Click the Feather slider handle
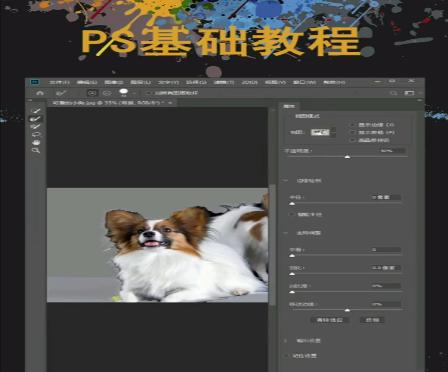448x372 pixels. 292,273
